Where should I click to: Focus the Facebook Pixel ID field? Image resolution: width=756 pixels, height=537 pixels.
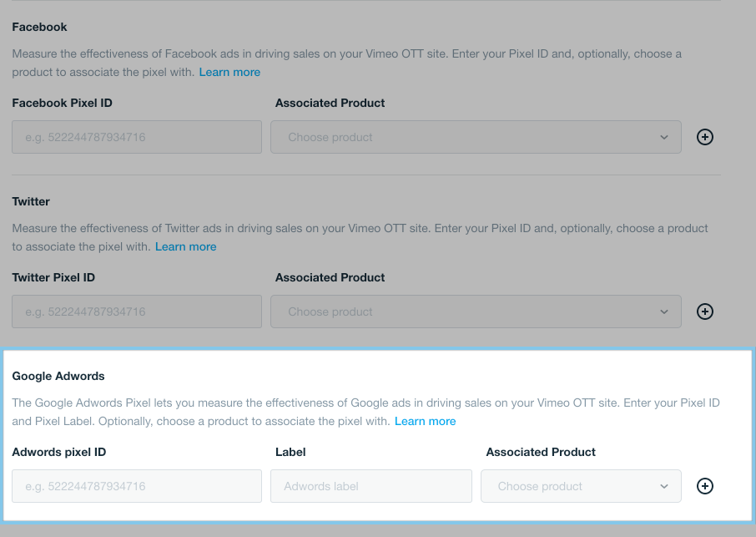point(137,137)
